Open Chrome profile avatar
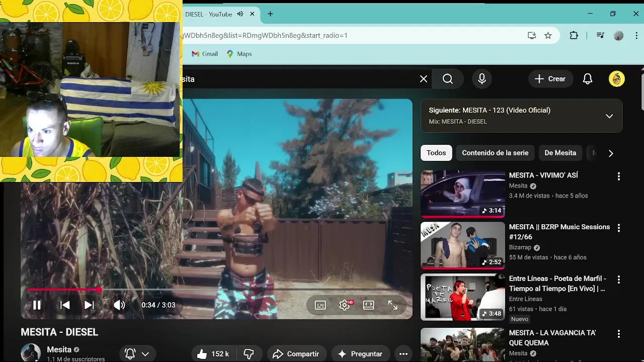The image size is (644, 362). click(619, 35)
